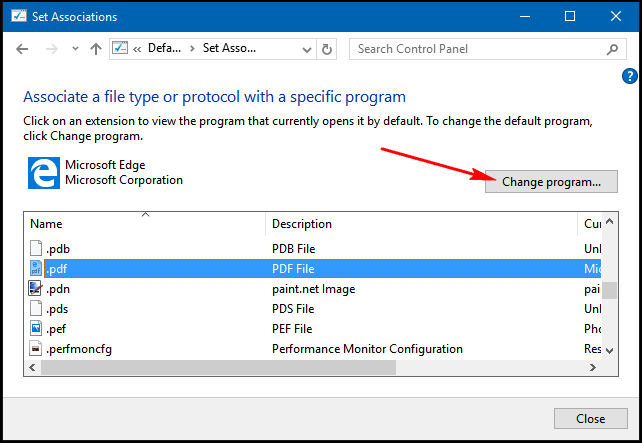Open the address bar history dropdown
642x443 pixels.
[x=306, y=49]
